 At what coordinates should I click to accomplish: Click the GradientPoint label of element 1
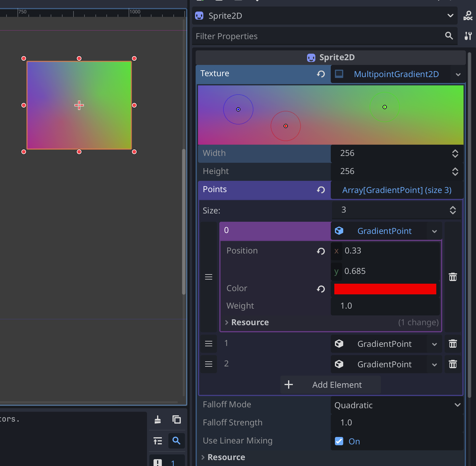(384, 344)
